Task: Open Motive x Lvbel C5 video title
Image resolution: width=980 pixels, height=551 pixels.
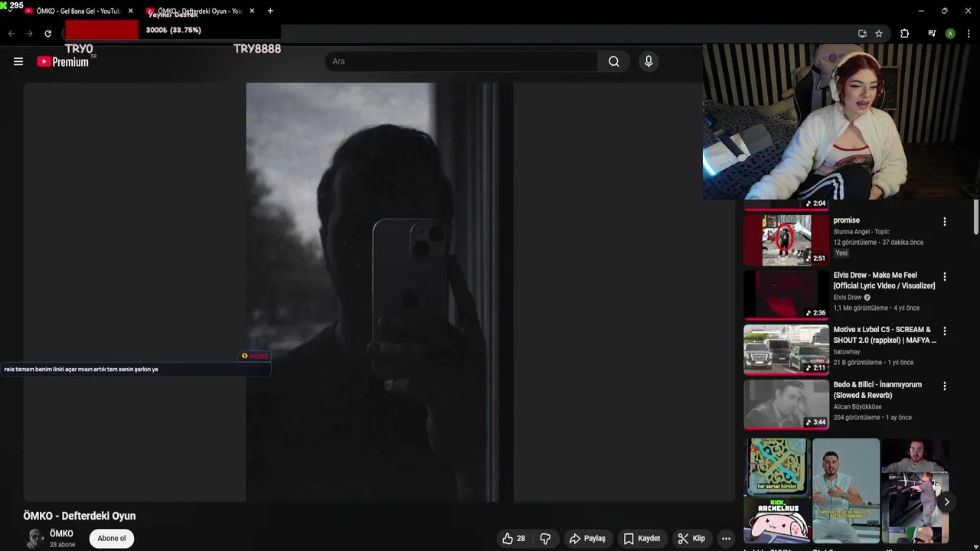Action: (x=884, y=335)
